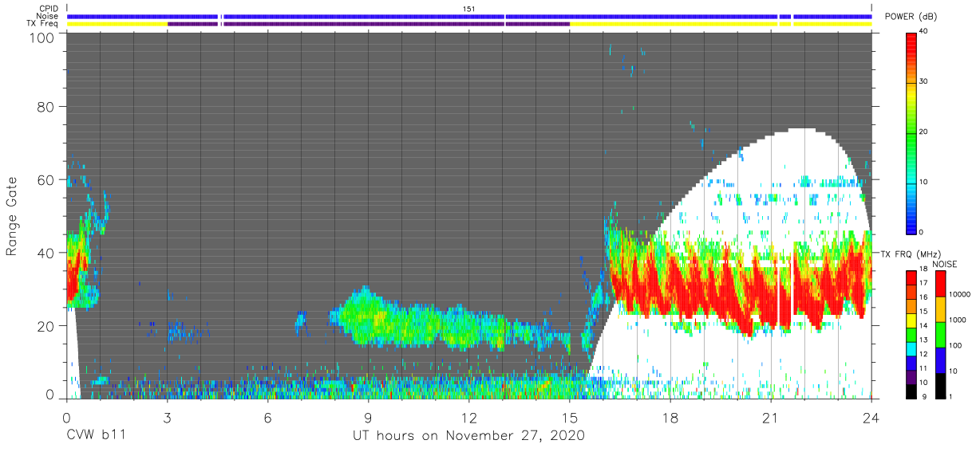Click the "Noise" row label at top left

48,16
